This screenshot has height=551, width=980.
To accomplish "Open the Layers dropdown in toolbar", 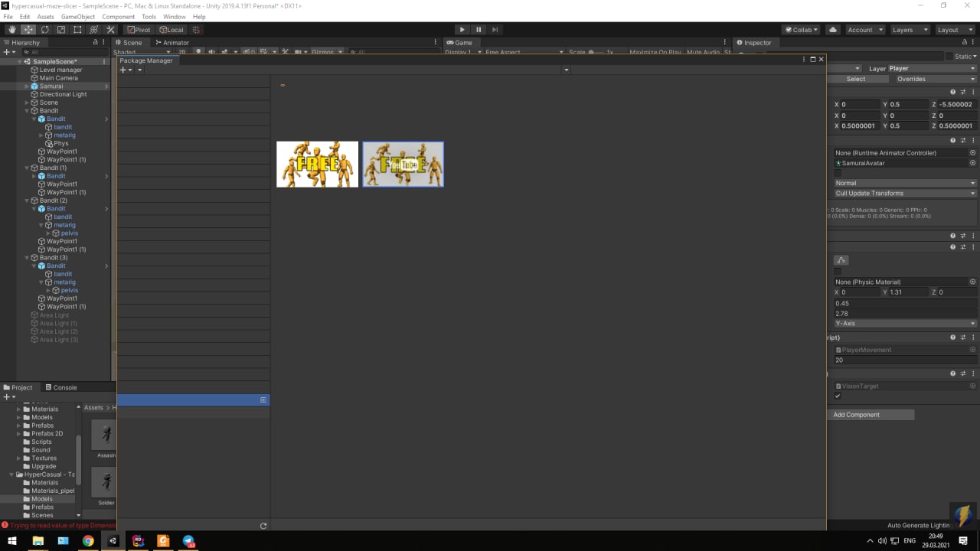I will [x=910, y=30].
